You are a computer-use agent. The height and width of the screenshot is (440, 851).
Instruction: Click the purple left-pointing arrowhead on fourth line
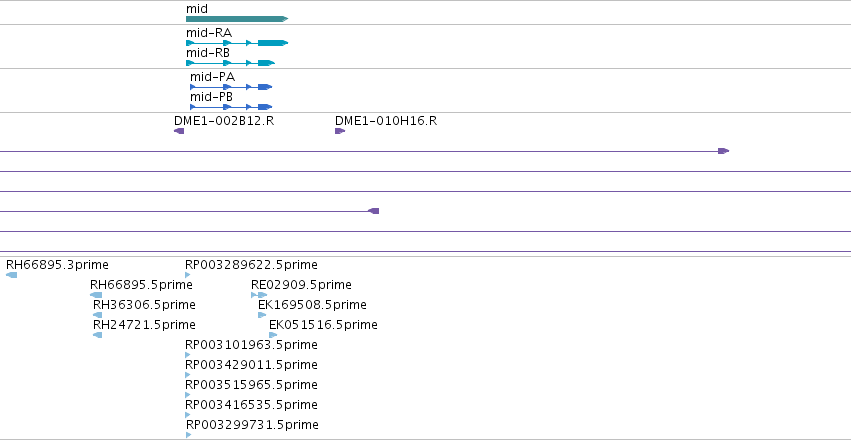pos(373,211)
